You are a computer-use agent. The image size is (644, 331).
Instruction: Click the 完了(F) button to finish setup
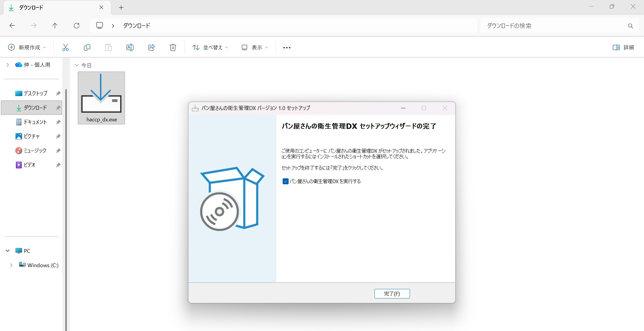coord(392,293)
